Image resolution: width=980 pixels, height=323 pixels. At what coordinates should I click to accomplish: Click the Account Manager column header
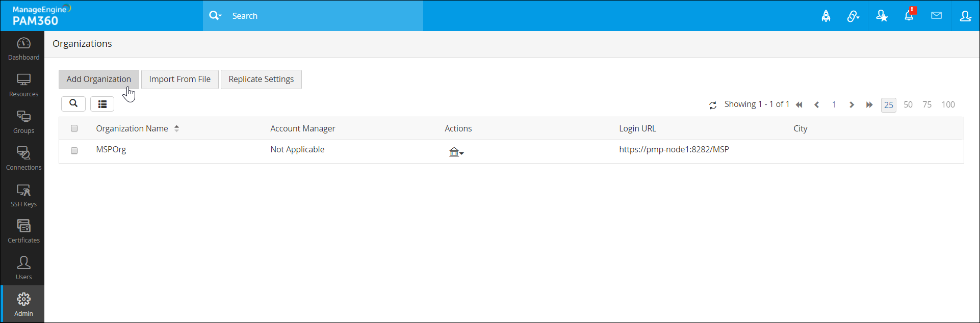point(303,128)
